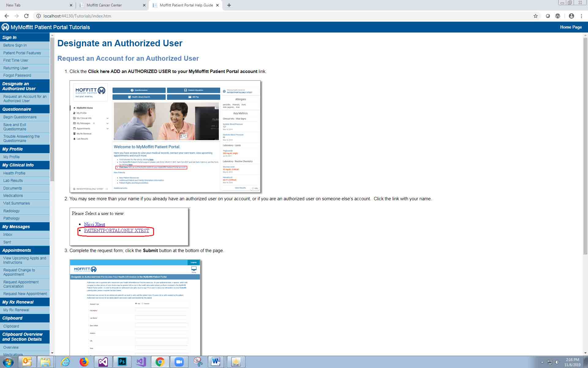Open Request New Appointment sidebar item
The height and width of the screenshot is (368, 588).
pos(25,294)
